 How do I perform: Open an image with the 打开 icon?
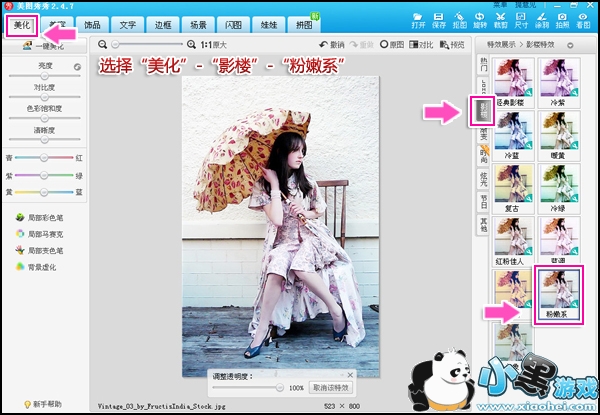[418, 21]
